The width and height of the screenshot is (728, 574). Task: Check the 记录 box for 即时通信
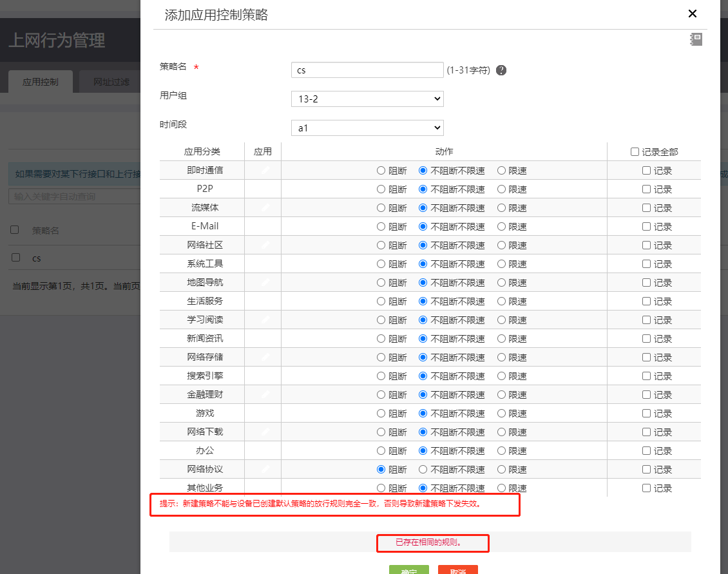646,171
